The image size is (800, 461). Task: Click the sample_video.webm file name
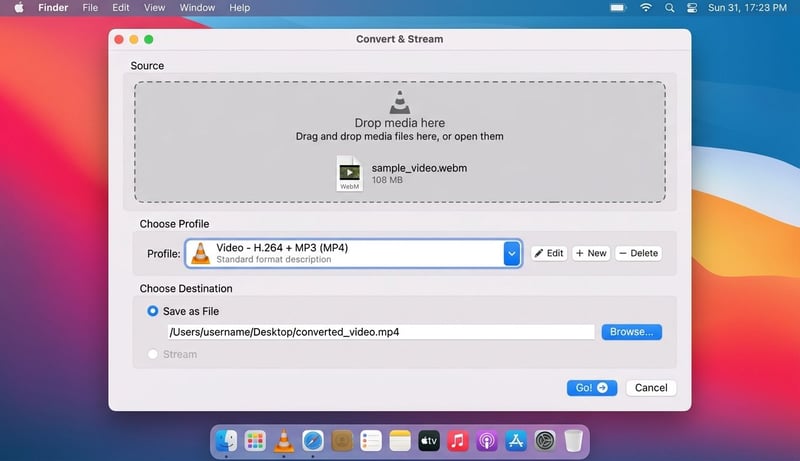point(419,168)
